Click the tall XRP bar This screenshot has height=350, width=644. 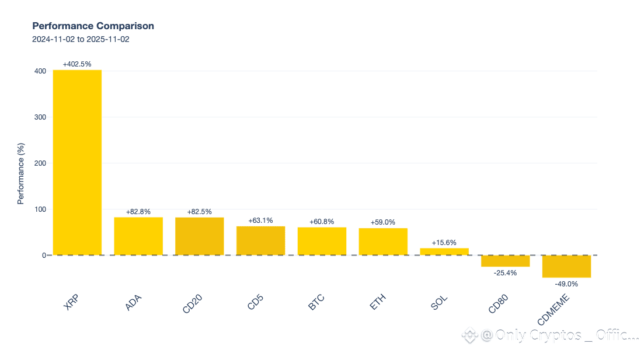click(77, 162)
